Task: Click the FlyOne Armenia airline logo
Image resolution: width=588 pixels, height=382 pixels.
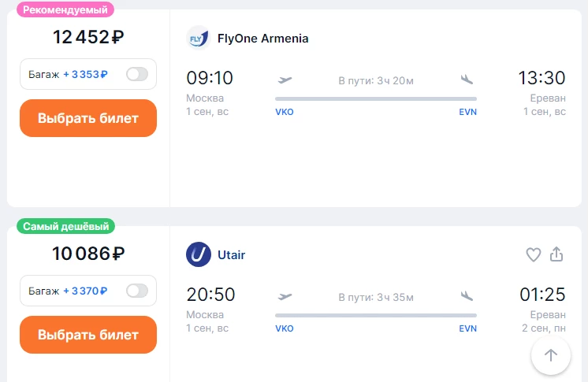Action: coord(199,38)
